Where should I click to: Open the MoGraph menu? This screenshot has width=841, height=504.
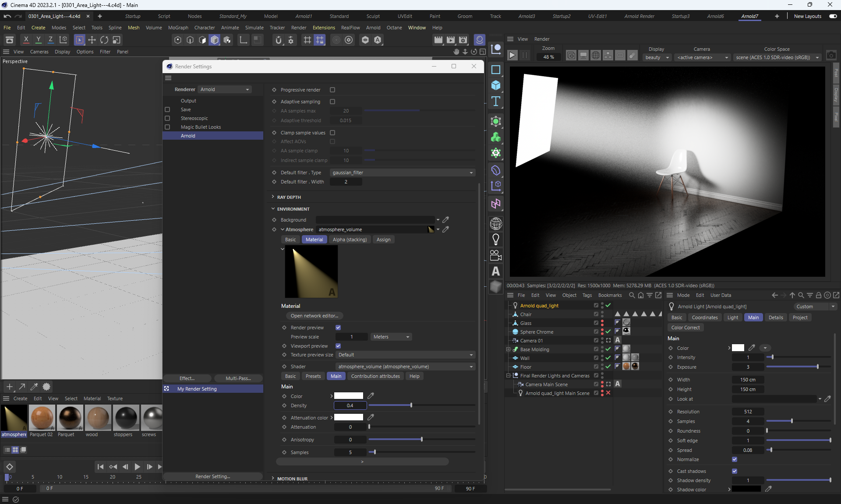pyautogui.click(x=178, y=28)
